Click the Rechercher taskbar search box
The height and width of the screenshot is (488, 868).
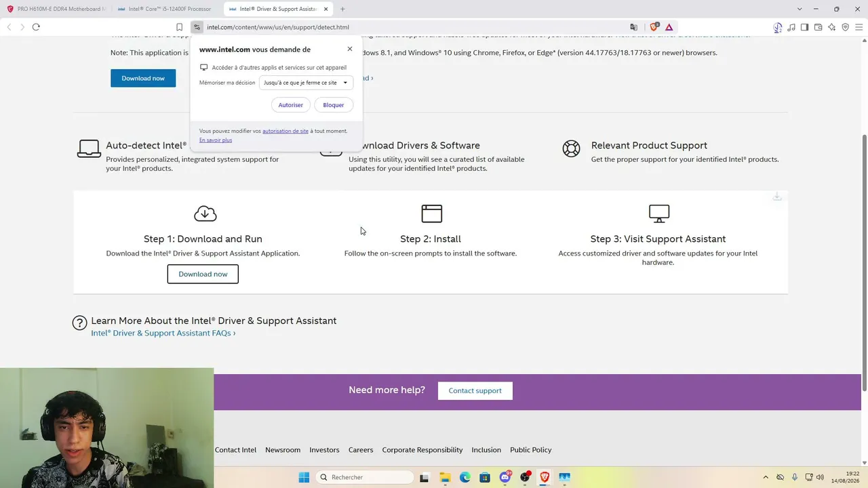point(366,477)
